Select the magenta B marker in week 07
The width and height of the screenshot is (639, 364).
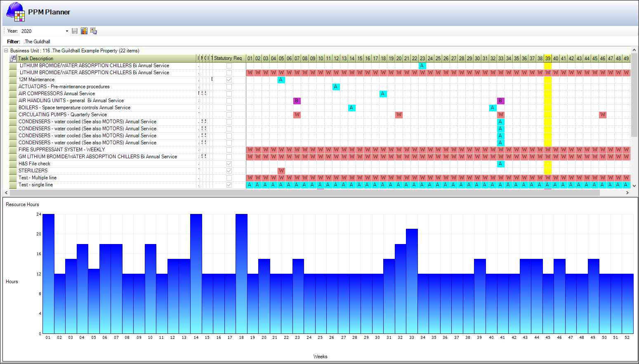297,101
